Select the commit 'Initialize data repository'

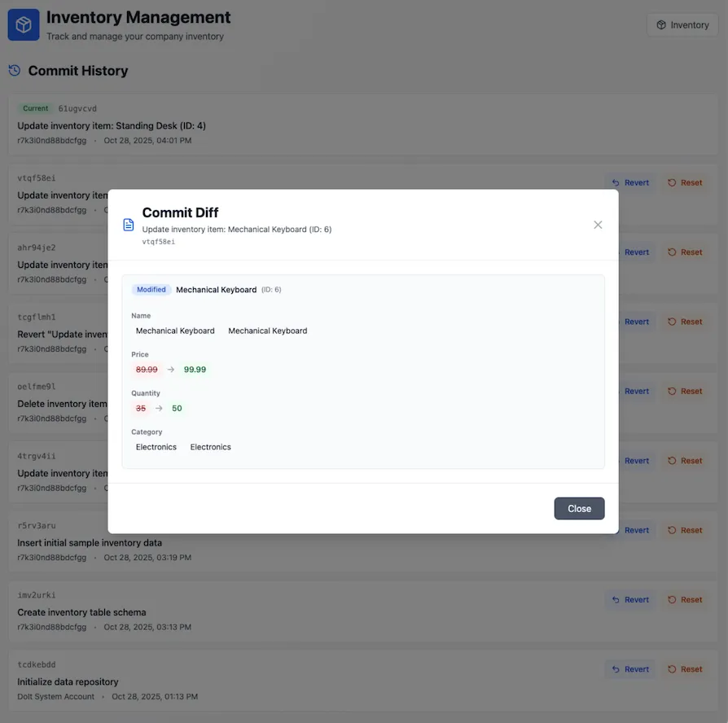pyautogui.click(x=68, y=681)
